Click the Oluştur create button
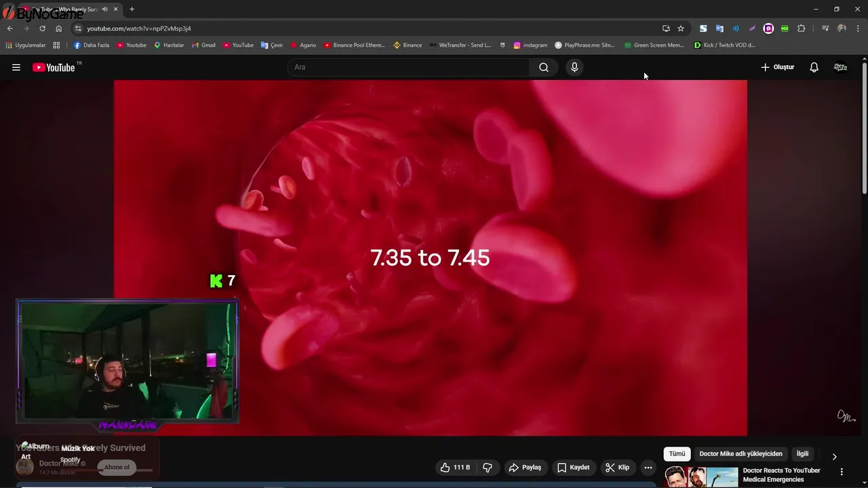Screen dimensions: 868x488 (x=777, y=67)
